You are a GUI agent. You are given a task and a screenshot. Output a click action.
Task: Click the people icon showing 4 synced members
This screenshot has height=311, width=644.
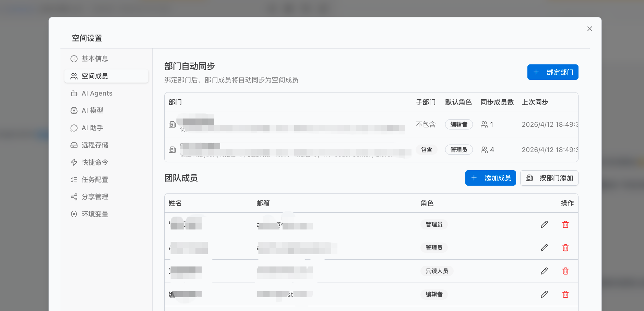pos(484,150)
